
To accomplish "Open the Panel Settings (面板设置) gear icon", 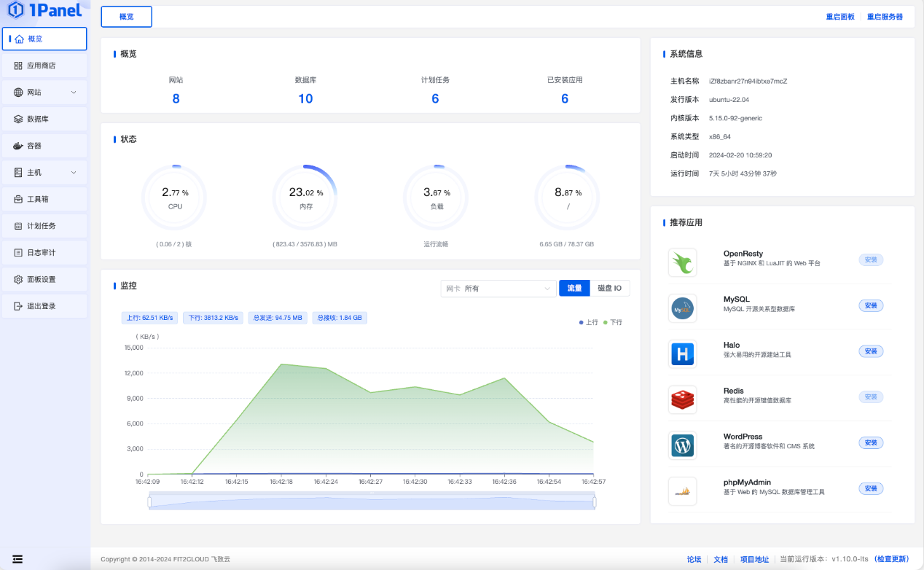I will pos(19,279).
